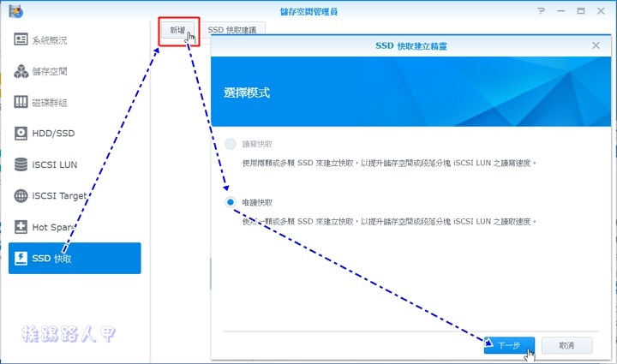Open the iSCSI LUN section
The width and height of the screenshot is (617, 364).
click(x=75, y=164)
